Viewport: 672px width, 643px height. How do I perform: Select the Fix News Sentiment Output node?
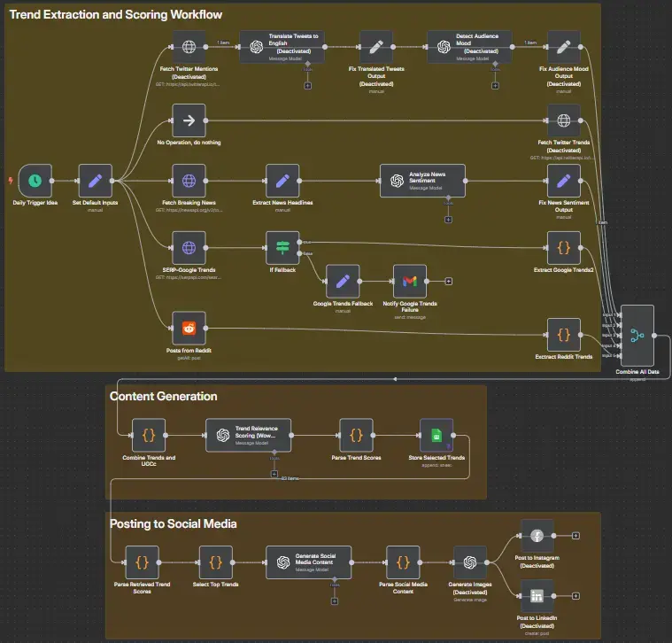pos(564,181)
